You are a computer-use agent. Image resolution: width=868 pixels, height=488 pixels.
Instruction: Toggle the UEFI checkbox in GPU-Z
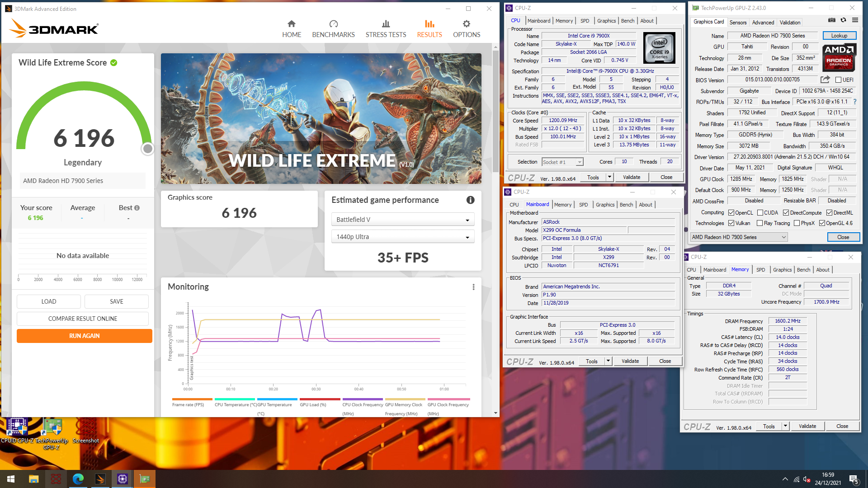tap(838, 80)
